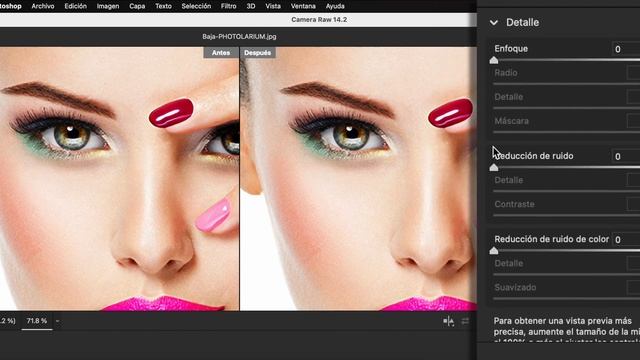Click the Radio label under Enfoque
640x360 pixels.
pos(506,73)
